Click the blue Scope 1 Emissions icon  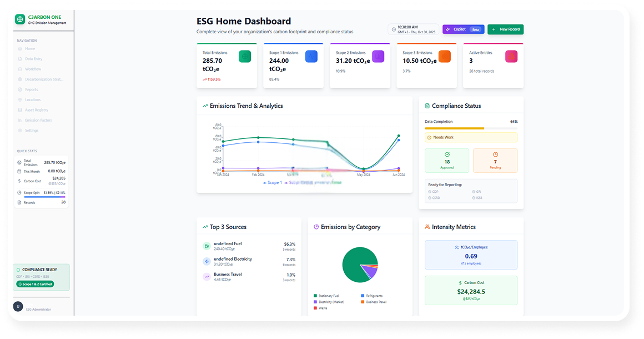pyautogui.click(x=311, y=56)
